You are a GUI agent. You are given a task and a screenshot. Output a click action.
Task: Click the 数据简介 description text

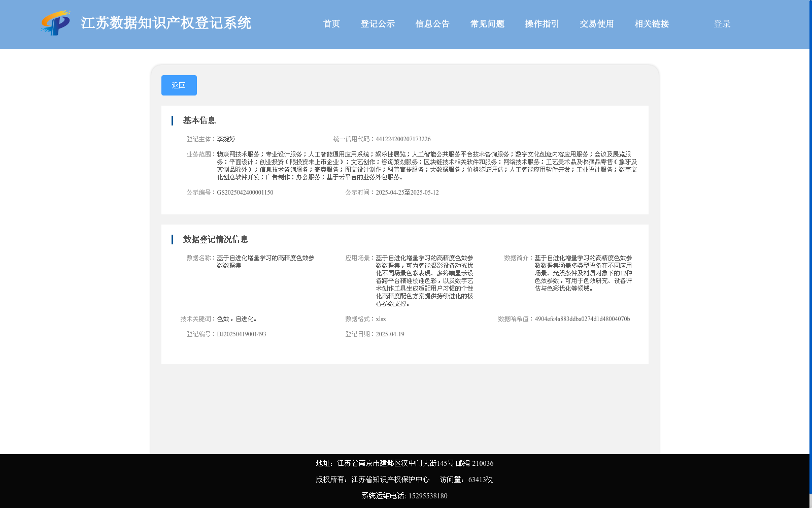[583, 273]
